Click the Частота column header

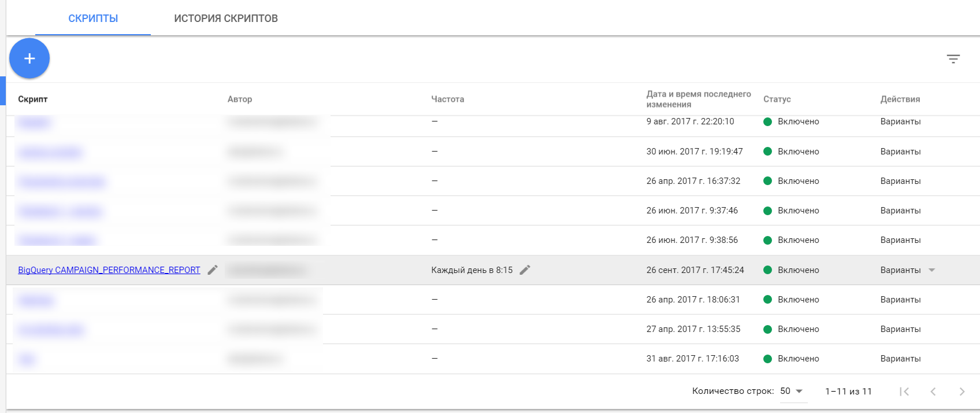coord(447,99)
